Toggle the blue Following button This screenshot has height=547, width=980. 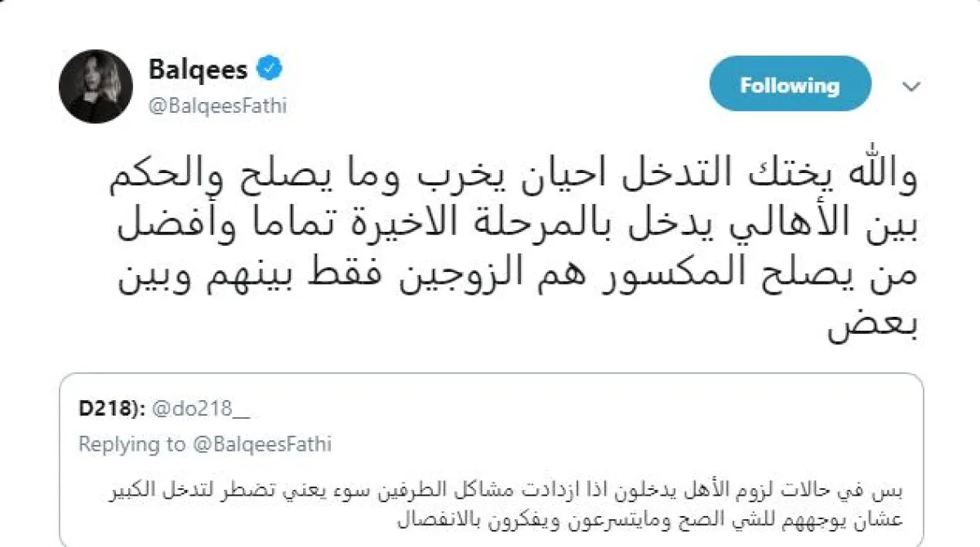pos(790,85)
